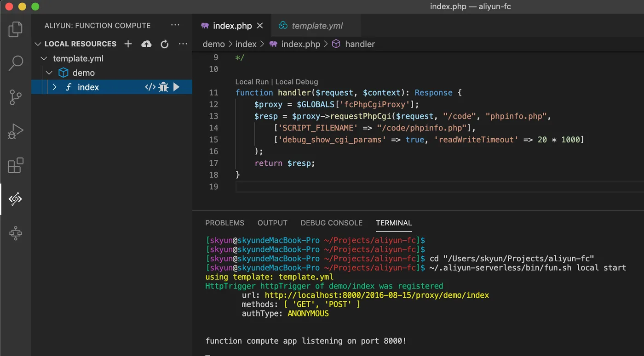
Task: Place cursor on empty line 19 in editor
Action: pyautogui.click(x=439, y=186)
